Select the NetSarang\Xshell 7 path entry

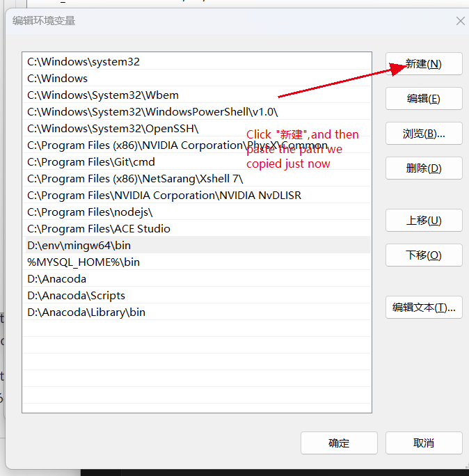pyautogui.click(x=135, y=179)
